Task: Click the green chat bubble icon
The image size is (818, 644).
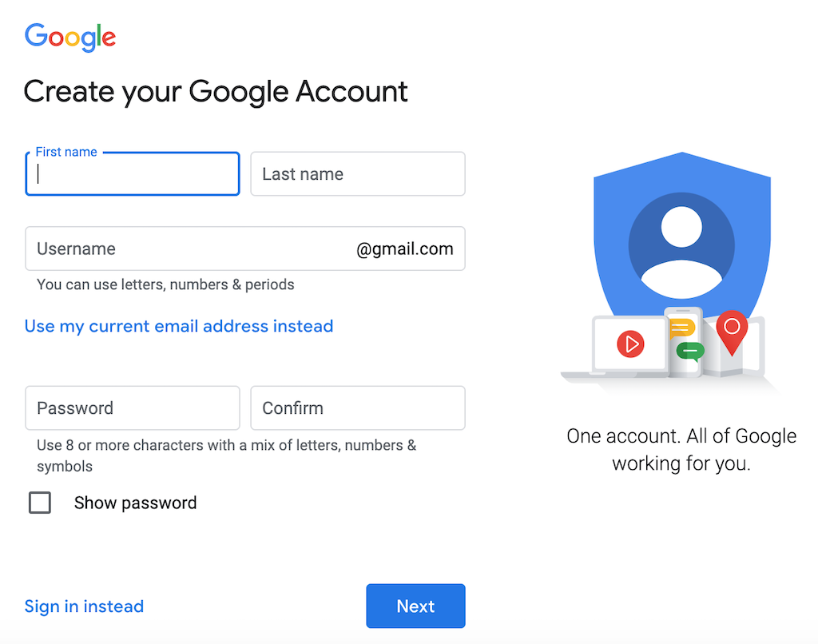Action: tap(690, 352)
